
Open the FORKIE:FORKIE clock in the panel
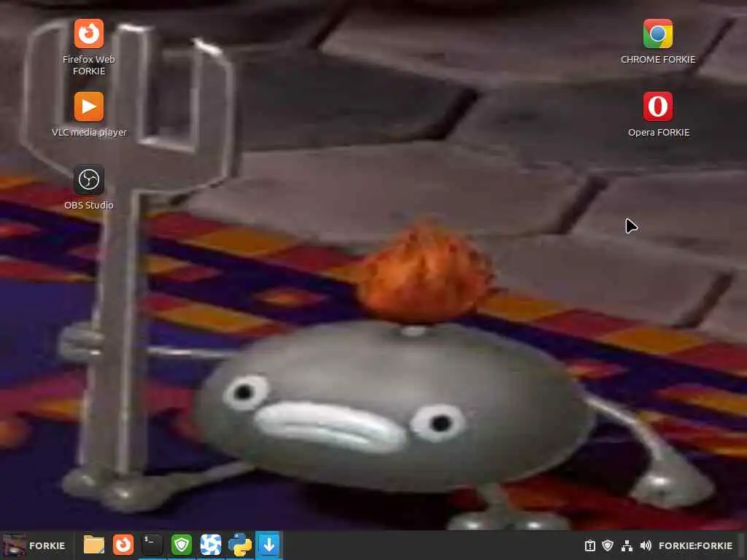click(x=695, y=545)
